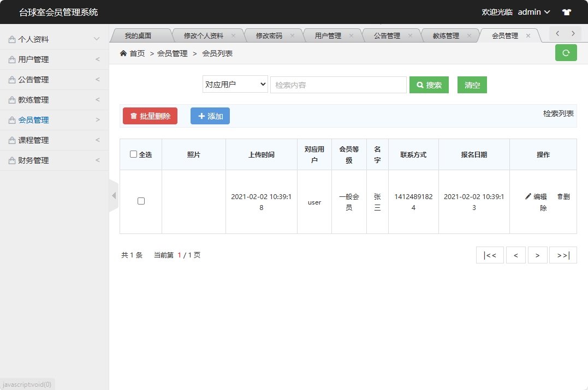Click the lock icon beside 会员管理
Image resolution: width=588 pixels, height=390 pixels.
pyautogui.click(x=12, y=119)
